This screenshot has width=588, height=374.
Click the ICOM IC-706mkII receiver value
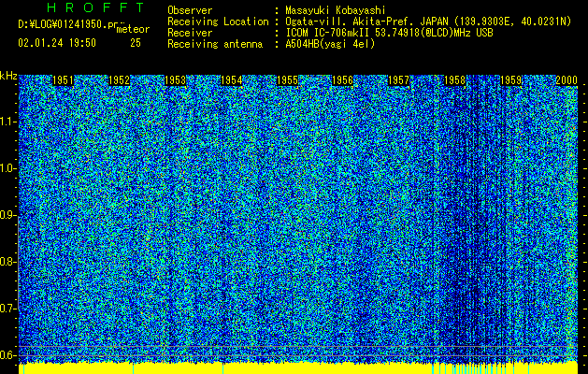tap(389, 33)
